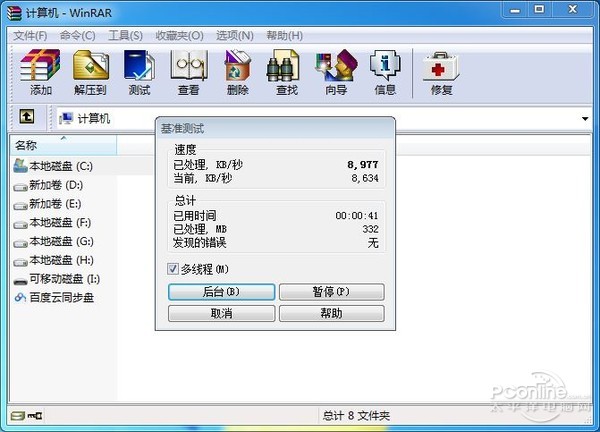Toggle the 多线程(M) checkbox

pos(173,269)
